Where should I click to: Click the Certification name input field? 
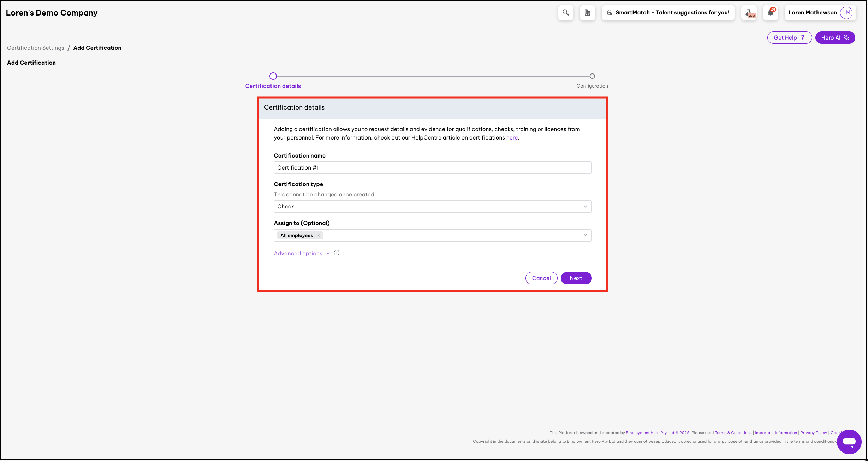pos(432,168)
